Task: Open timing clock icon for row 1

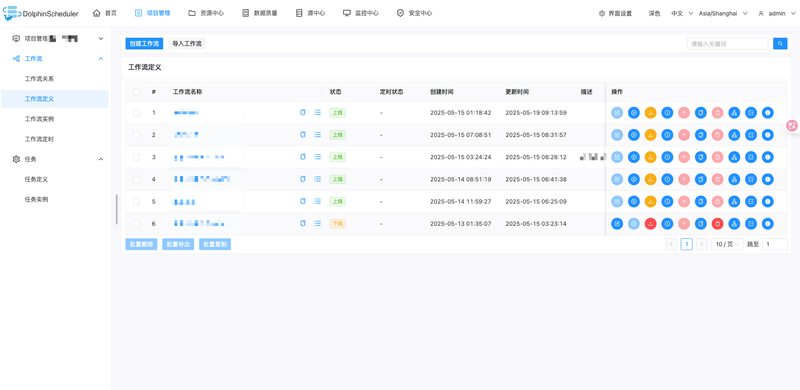Action: point(667,112)
